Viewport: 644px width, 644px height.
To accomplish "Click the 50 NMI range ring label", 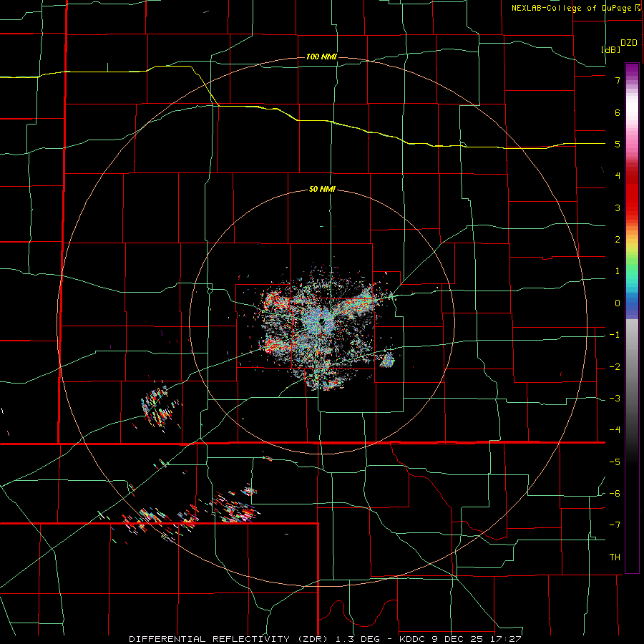I will pyautogui.click(x=322, y=190).
